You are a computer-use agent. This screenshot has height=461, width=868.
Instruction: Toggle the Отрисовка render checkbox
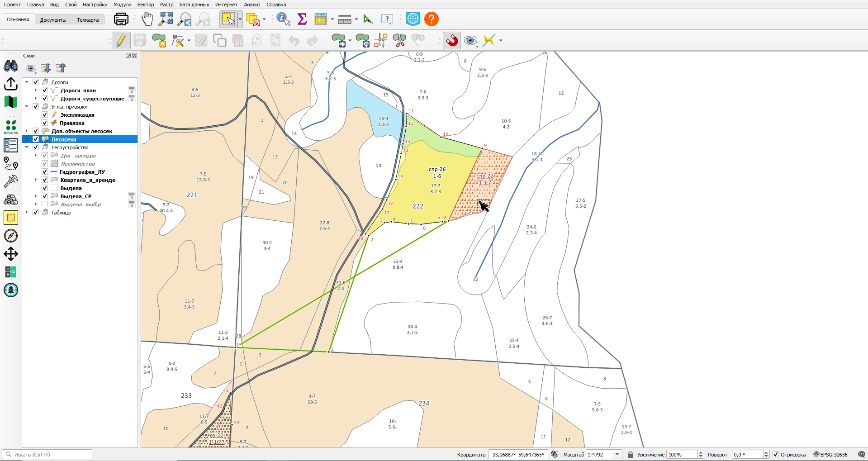[775, 455]
